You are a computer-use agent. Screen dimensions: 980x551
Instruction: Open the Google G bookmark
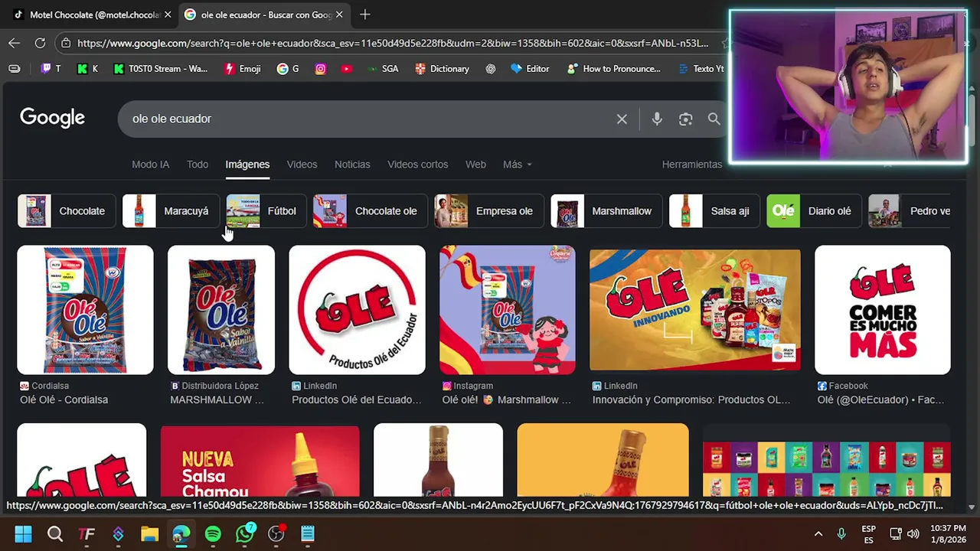coord(288,69)
